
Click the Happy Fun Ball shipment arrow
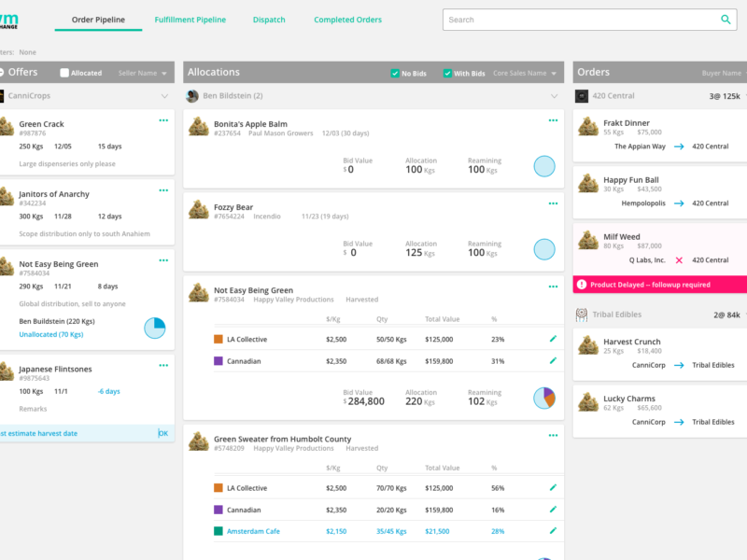pyautogui.click(x=679, y=203)
